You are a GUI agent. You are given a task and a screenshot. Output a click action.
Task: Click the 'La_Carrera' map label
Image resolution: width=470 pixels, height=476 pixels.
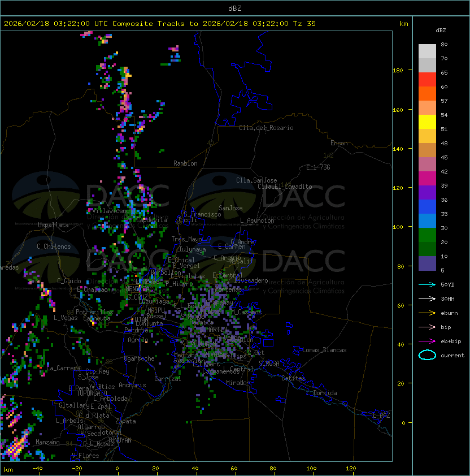click(64, 368)
